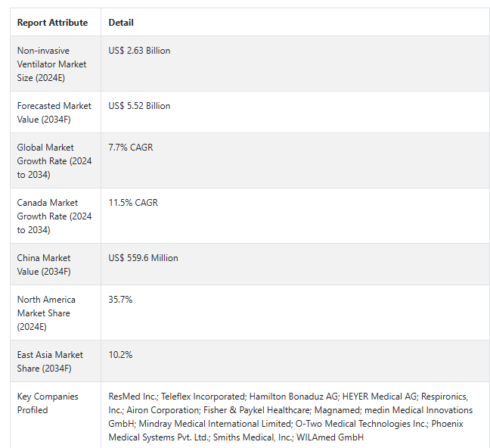The height and width of the screenshot is (448, 490).
Task: Select the Canada Market Growth Rate label
Action: point(54,216)
